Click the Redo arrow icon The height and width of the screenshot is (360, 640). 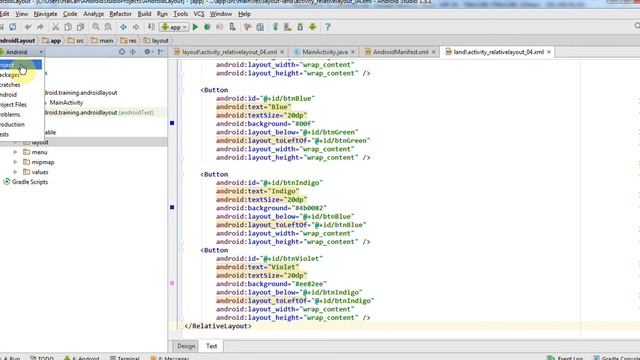click(40, 27)
